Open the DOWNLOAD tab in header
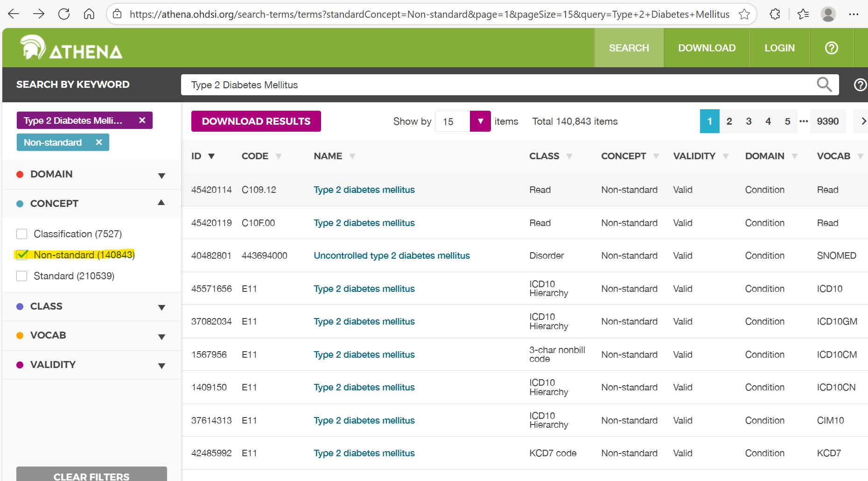 [707, 48]
